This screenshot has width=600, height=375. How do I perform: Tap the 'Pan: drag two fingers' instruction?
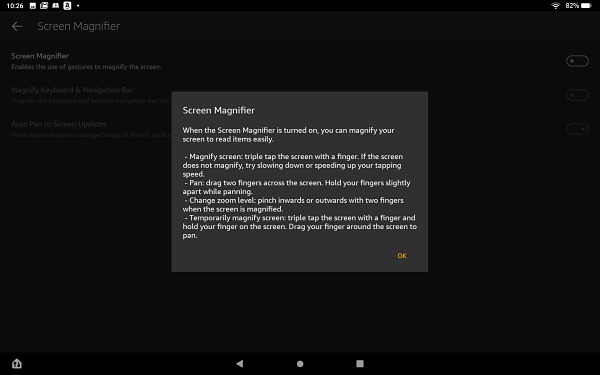coord(296,187)
